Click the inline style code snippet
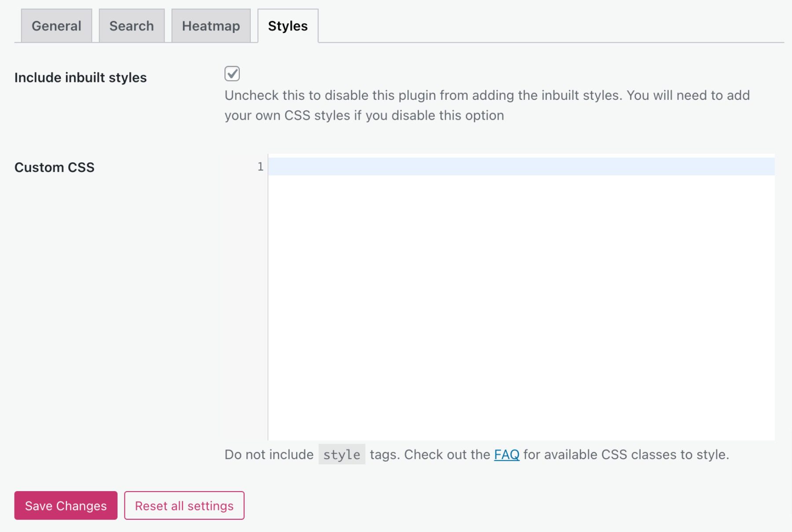The width and height of the screenshot is (792, 532). point(341,455)
